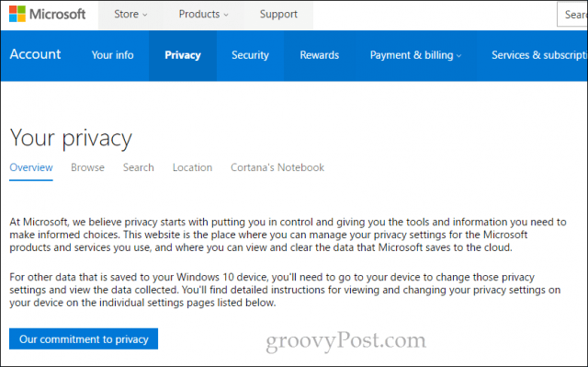The image size is (588, 367).
Task: Select the Privacy tab
Action: [x=183, y=55]
